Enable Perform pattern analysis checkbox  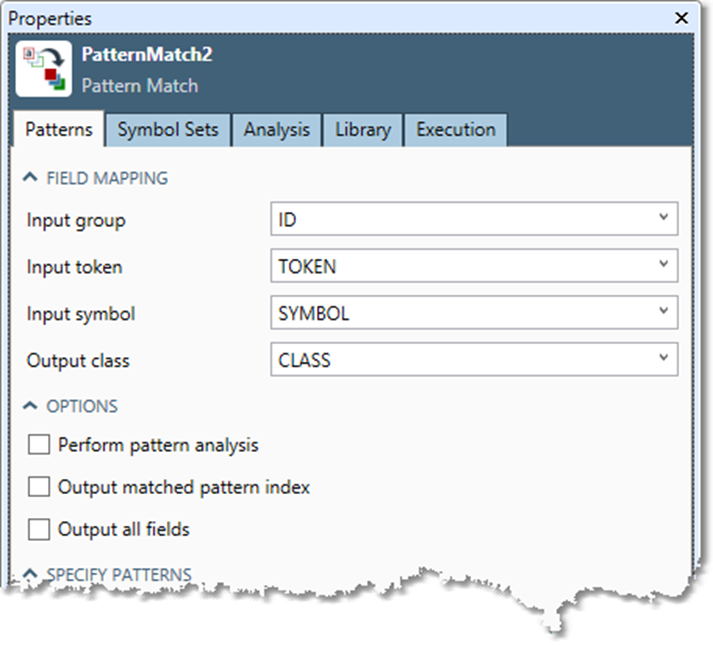point(39,445)
